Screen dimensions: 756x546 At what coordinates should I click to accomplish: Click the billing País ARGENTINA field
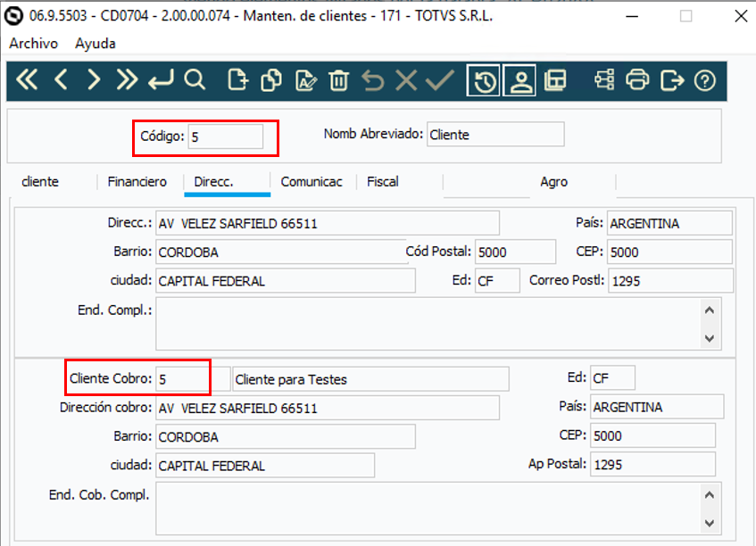(657, 407)
